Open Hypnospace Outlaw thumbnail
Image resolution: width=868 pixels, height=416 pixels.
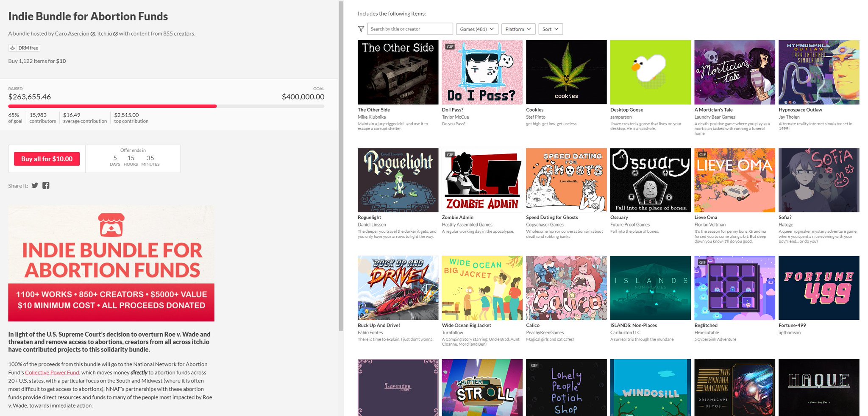point(819,72)
